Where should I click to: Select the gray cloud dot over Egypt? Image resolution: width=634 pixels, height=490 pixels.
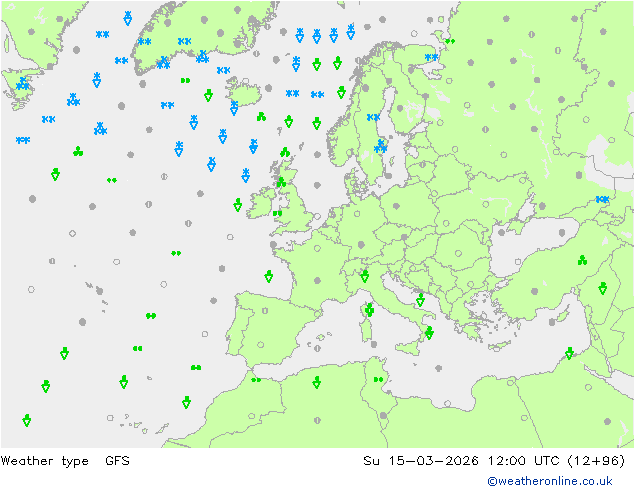tap(607, 421)
